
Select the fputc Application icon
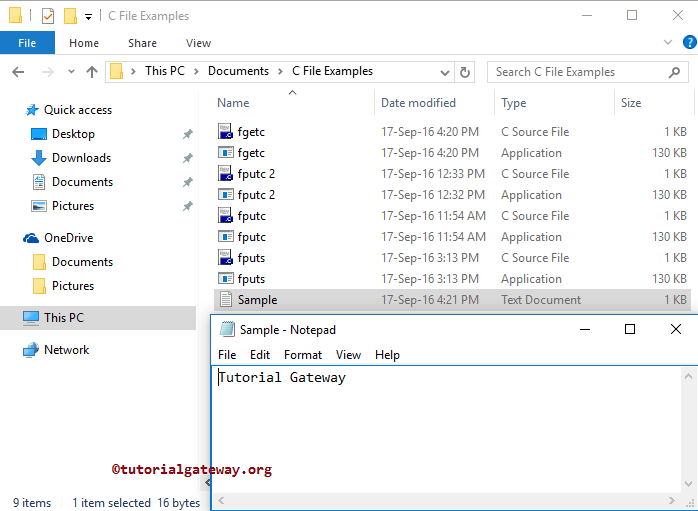(x=226, y=236)
